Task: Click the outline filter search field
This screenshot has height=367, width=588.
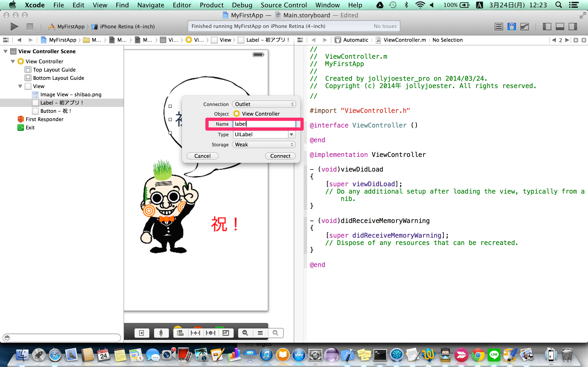Action: pos(62,338)
